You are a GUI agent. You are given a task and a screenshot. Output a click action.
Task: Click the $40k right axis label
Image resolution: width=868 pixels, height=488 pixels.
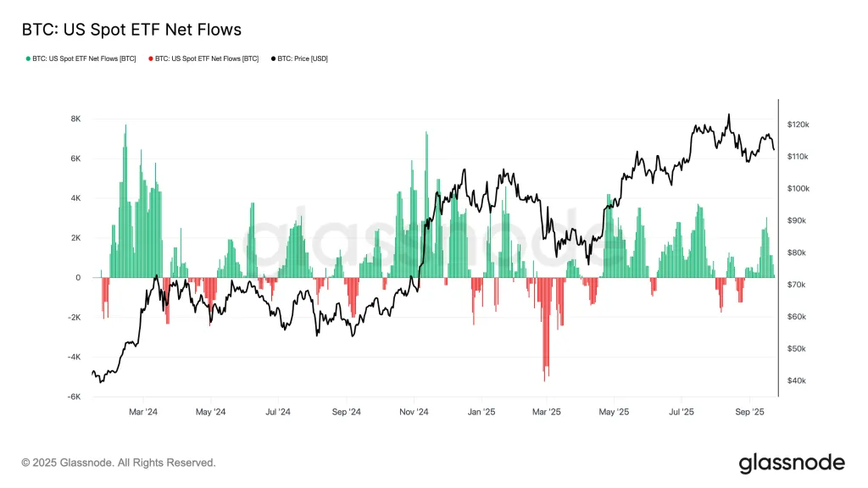[x=798, y=380]
